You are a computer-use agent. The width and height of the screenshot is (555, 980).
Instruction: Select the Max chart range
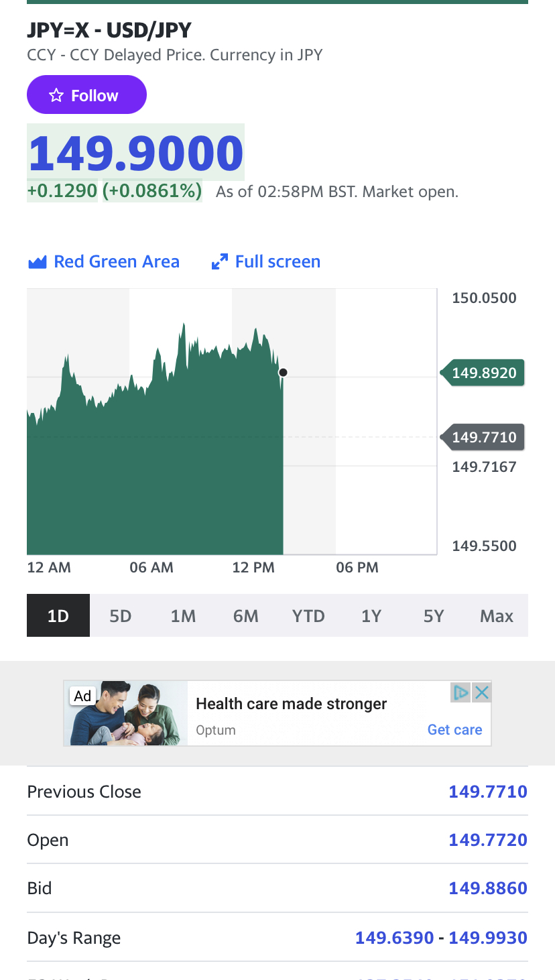pyautogui.click(x=497, y=615)
